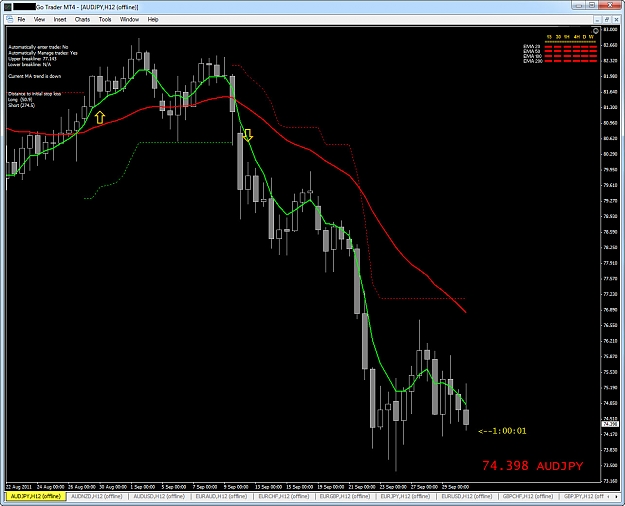Screen dimensions: 625x506
Task: Switch to the EURGBP,H12 chart tab
Action: coord(345,496)
